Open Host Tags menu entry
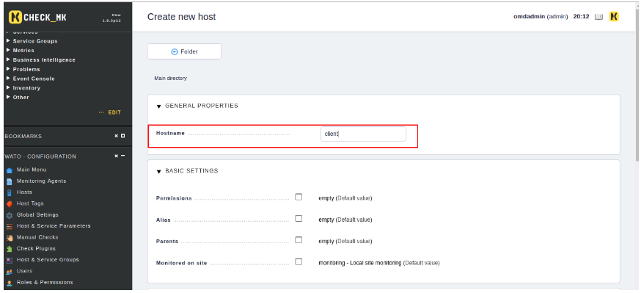The width and height of the screenshot is (644, 293). (30, 203)
